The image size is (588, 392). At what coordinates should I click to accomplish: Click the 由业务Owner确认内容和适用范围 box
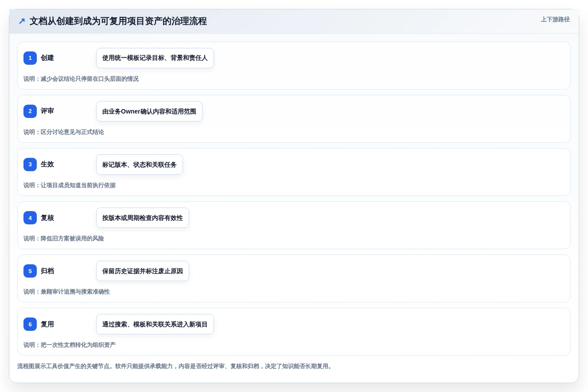(x=149, y=111)
